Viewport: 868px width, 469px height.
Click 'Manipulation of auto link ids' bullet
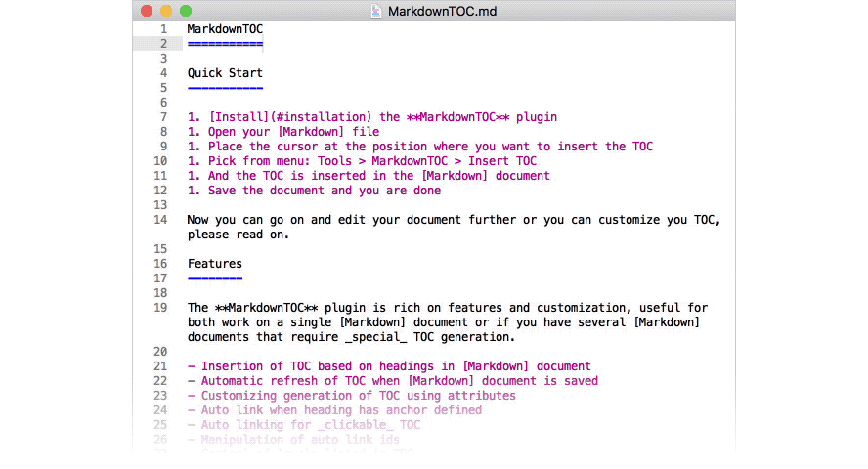pyautogui.click(x=293, y=440)
